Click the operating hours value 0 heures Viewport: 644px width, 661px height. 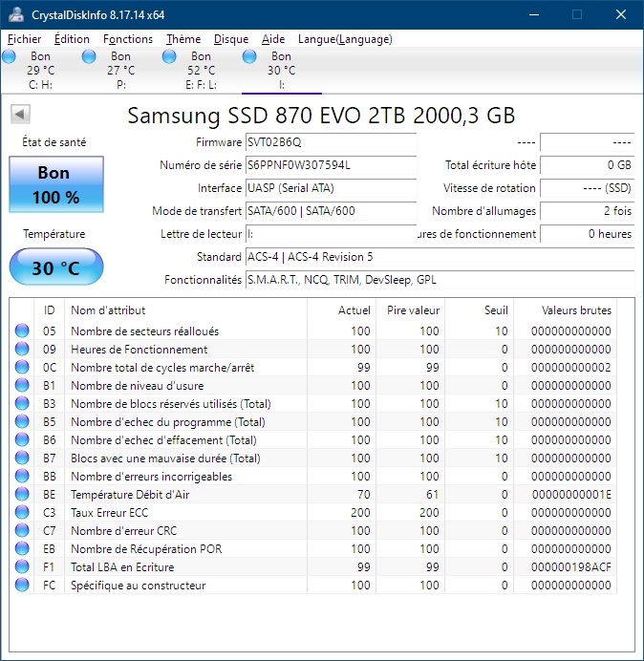click(587, 233)
